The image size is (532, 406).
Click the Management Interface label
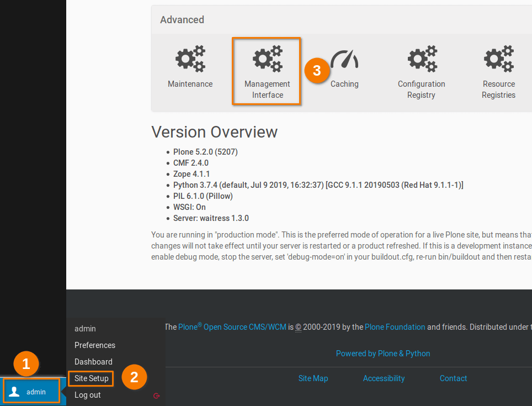[x=267, y=89]
